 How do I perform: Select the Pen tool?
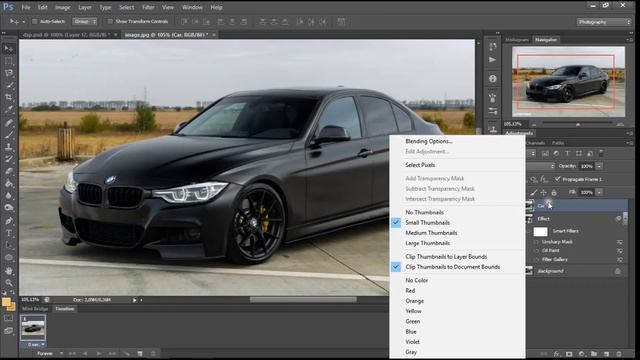pyautogui.click(x=9, y=221)
